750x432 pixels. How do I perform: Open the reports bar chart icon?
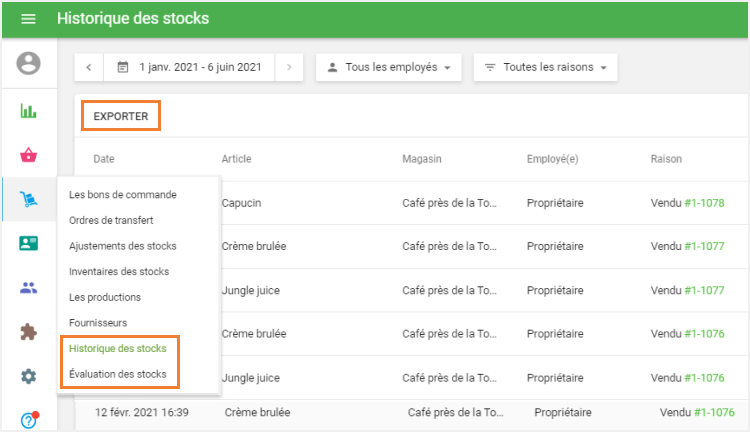click(x=29, y=111)
